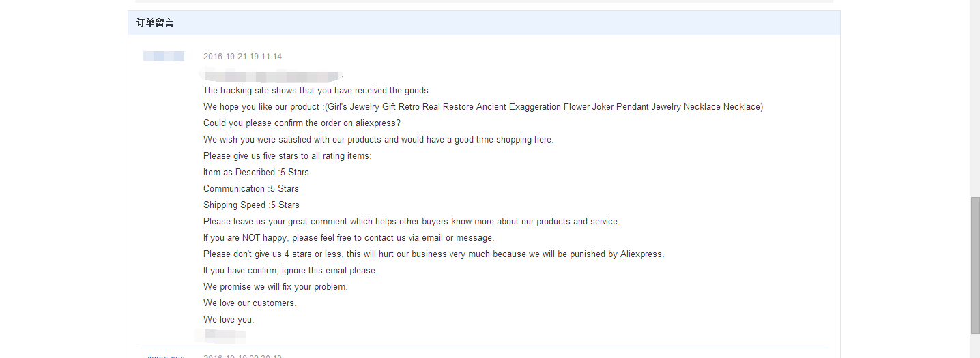
Task: Click the vertical scrollbar thumb
Action: (975, 265)
